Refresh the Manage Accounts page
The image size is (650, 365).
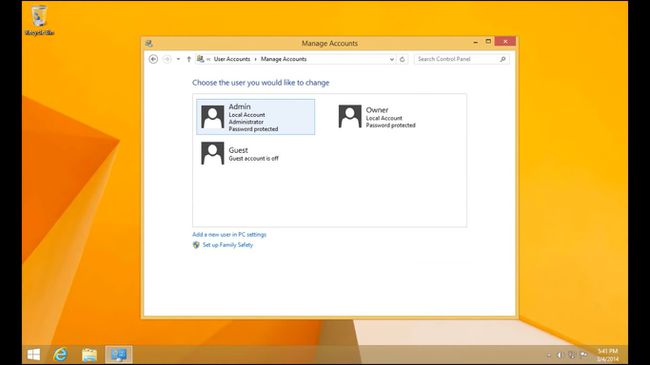(x=402, y=59)
